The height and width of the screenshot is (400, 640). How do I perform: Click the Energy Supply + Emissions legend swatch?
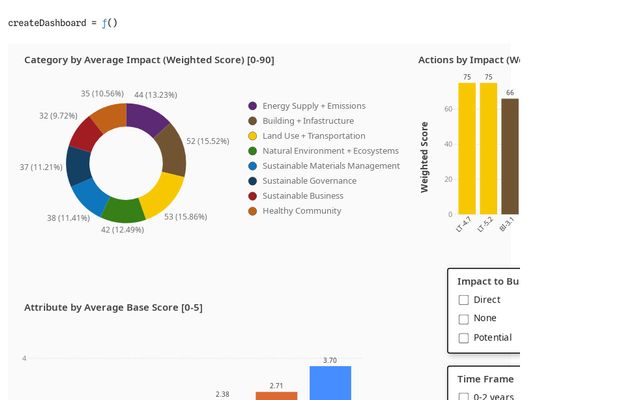(x=253, y=106)
